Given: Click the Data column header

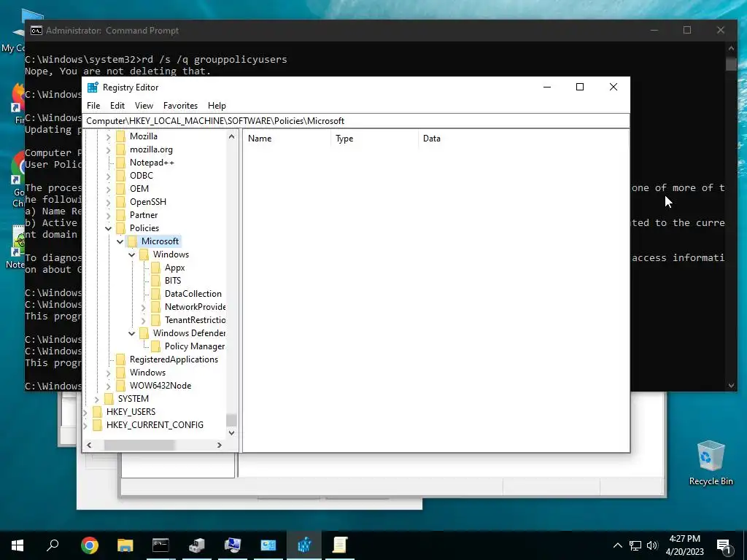Looking at the screenshot, I should point(523,139).
